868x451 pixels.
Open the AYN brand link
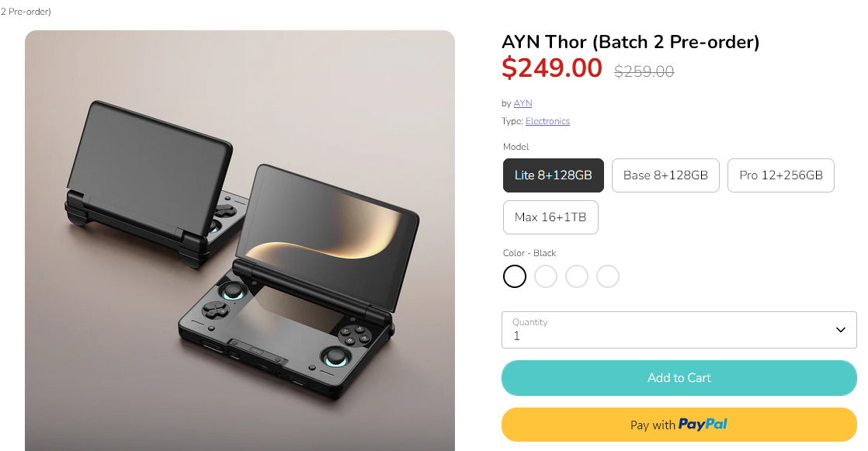tap(523, 103)
